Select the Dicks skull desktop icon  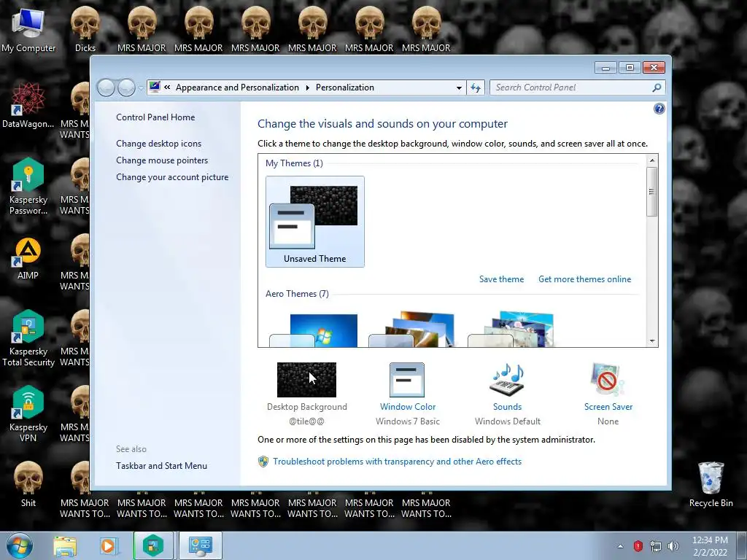point(85,29)
